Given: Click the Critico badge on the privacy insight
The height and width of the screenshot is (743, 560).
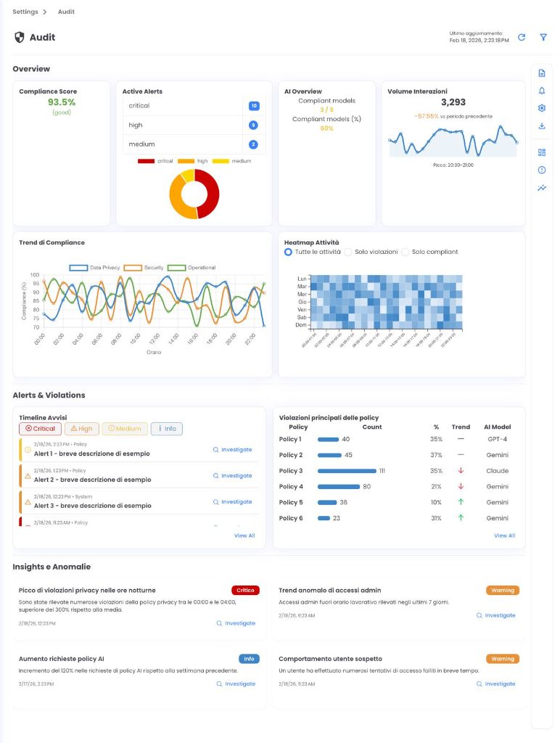Looking at the screenshot, I should coord(245,591).
